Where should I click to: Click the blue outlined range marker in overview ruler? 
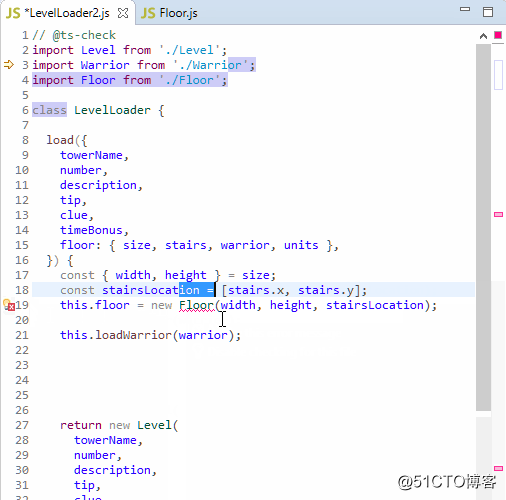click(x=498, y=75)
